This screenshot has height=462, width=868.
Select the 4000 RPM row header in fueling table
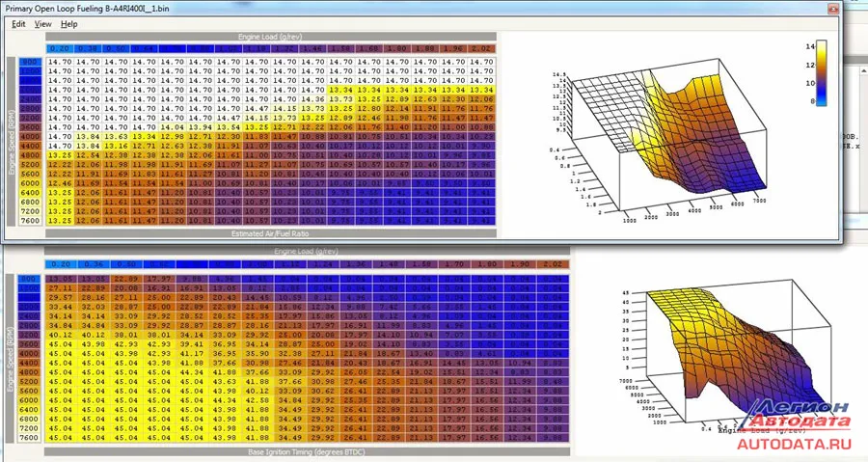[x=30, y=136]
